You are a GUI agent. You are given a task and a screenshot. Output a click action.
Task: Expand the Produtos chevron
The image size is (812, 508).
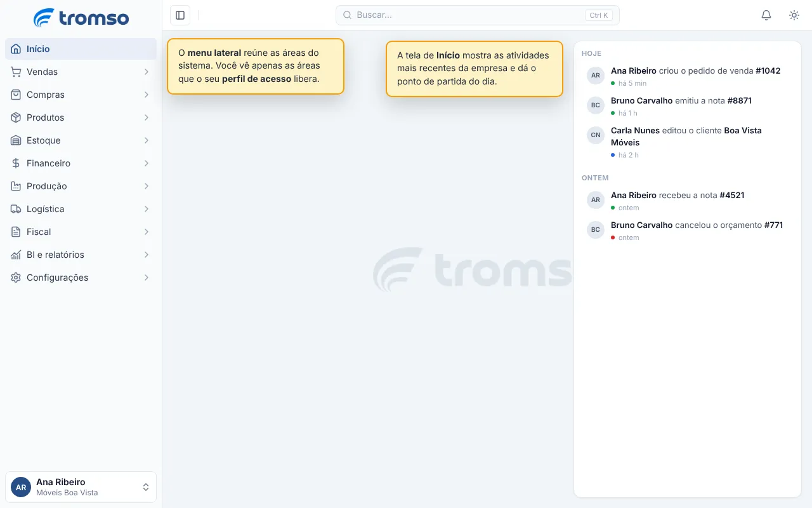click(147, 117)
